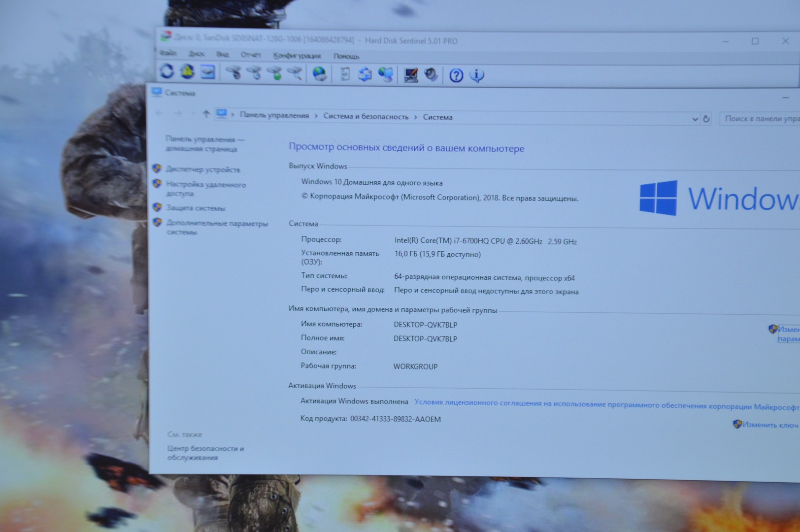800x532 pixels.
Task: Click the disk test icon with green checkmark
Action: pyautogui.click(x=275, y=73)
